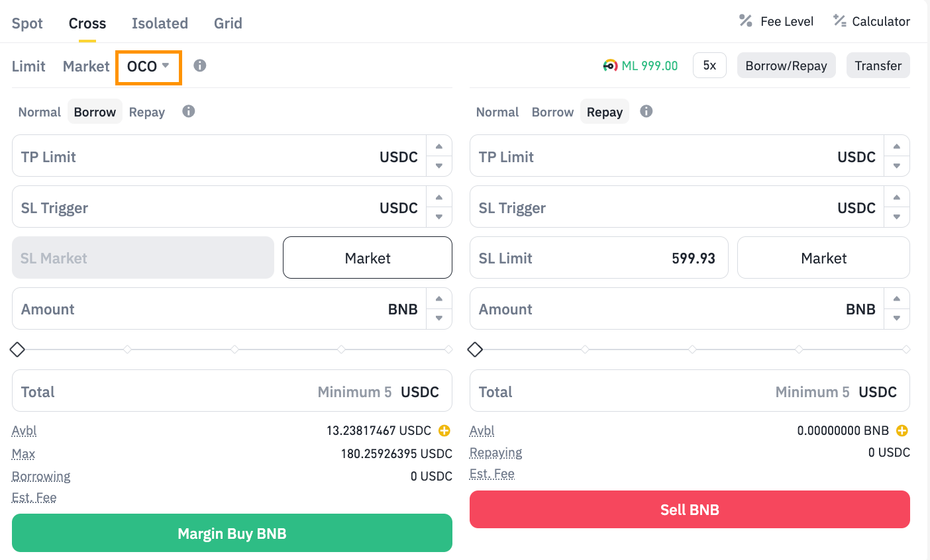930x560 pixels.
Task: Click the sell-side SL Limit input field
Action: 599,258
